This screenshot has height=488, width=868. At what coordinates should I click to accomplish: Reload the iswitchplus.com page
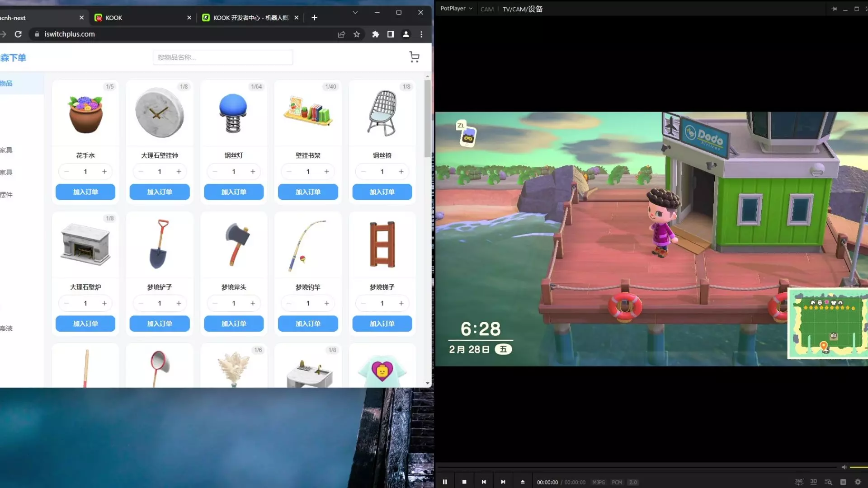(x=18, y=34)
